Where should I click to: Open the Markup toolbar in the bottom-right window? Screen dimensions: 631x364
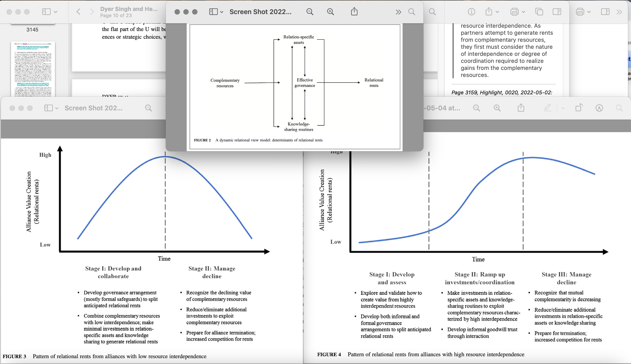point(599,108)
